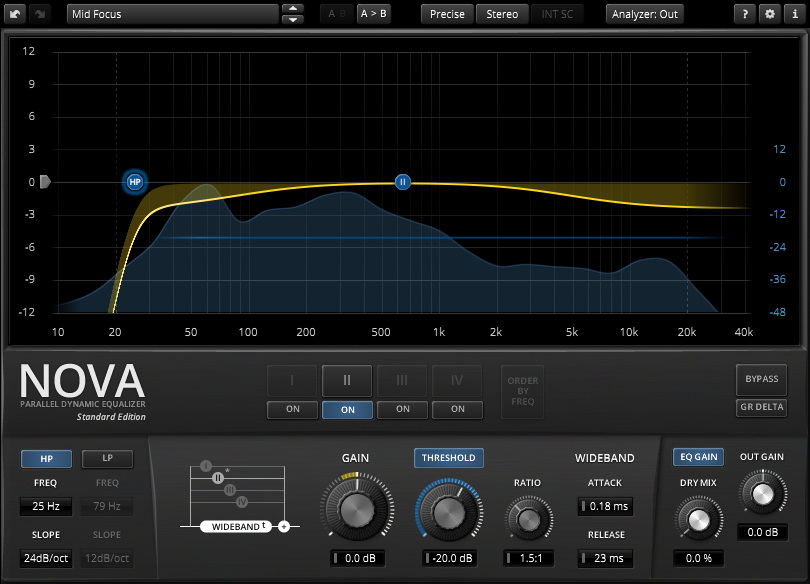Toggle band III ON button
Screen dimensions: 810x584
402,409
